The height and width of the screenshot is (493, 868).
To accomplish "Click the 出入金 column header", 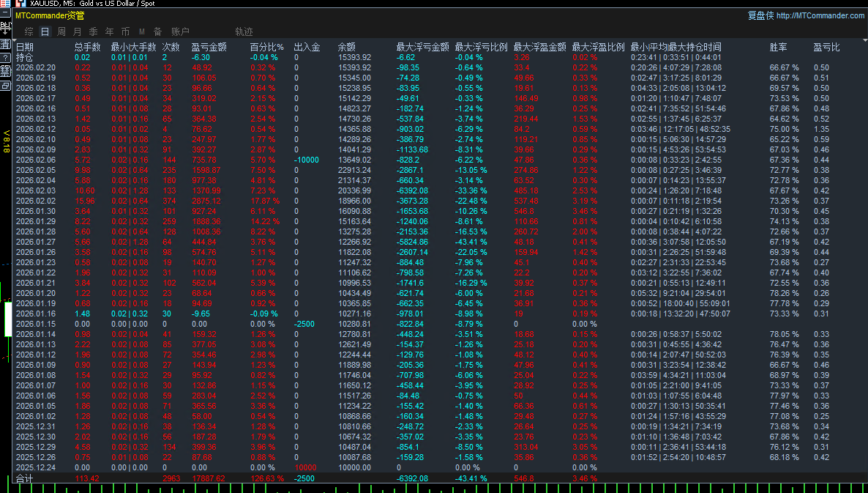I will [307, 47].
